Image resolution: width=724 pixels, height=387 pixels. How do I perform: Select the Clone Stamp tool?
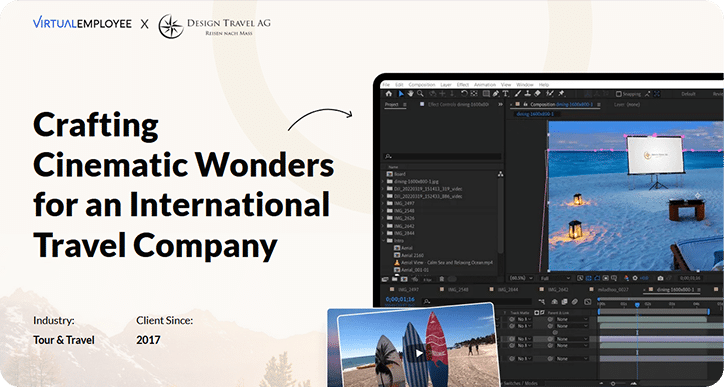click(x=528, y=93)
